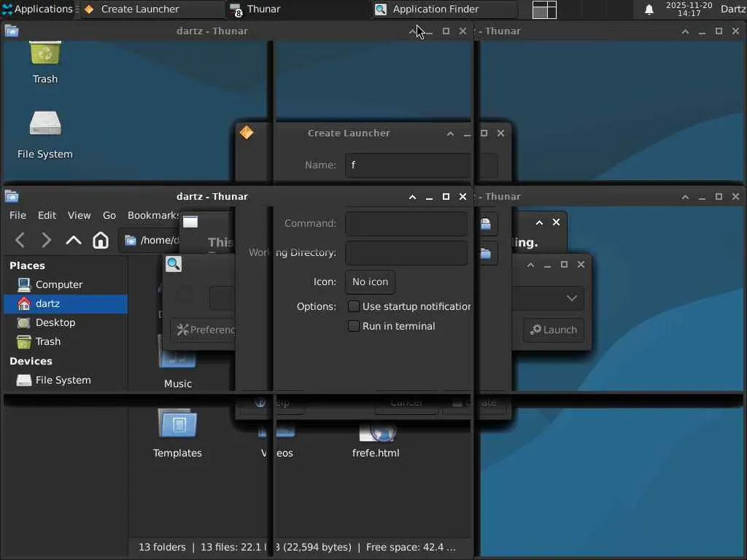The width and height of the screenshot is (747, 560).
Task: Click the Create Launcher window title icon
Action: 247,133
